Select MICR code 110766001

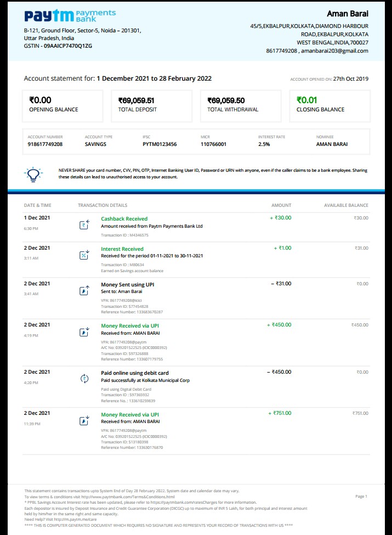pos(213,144)
